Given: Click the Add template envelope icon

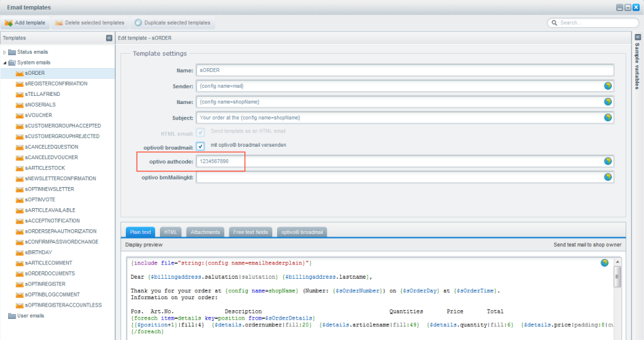Looking at the screenshot, I should click(x=9, y=23).
